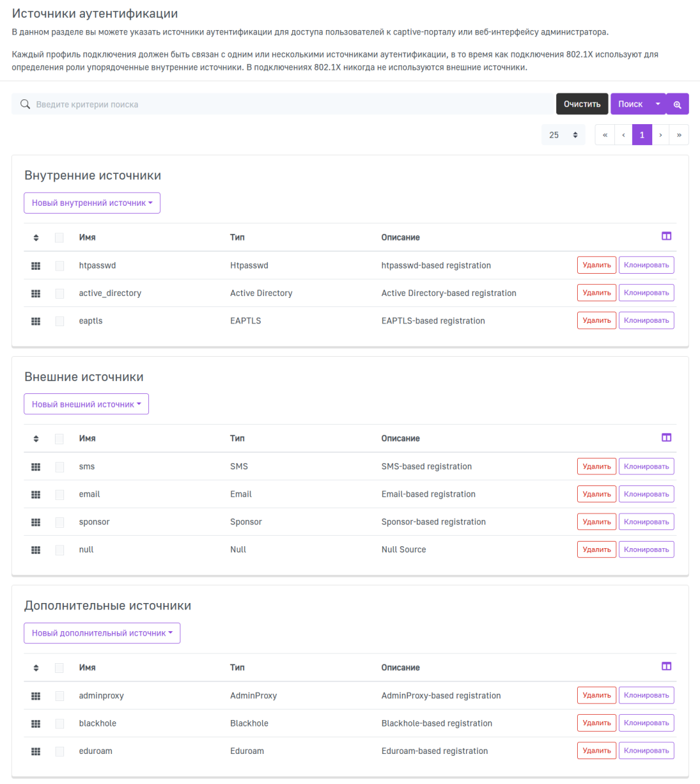Go to the last page of results

[x=679, y=135]
